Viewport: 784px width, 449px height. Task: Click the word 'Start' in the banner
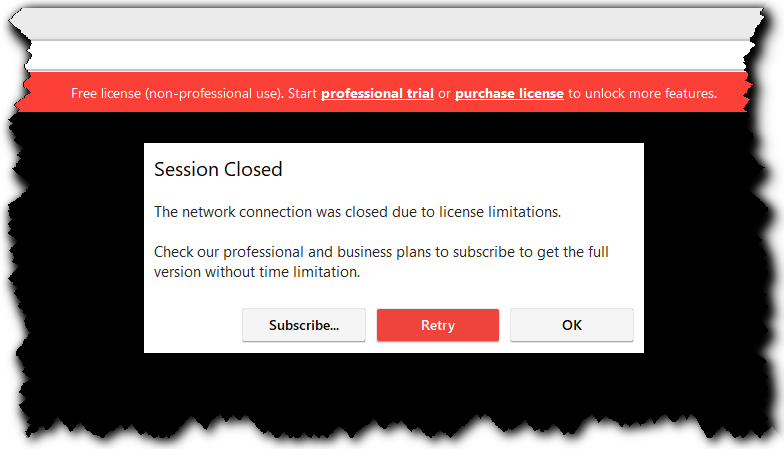coord(302,94)
